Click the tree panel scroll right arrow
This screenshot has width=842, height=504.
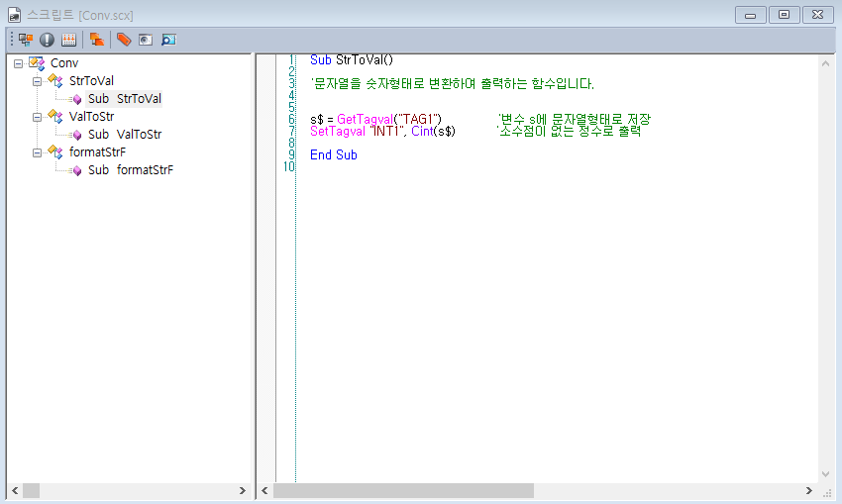(x=242, y=490)
